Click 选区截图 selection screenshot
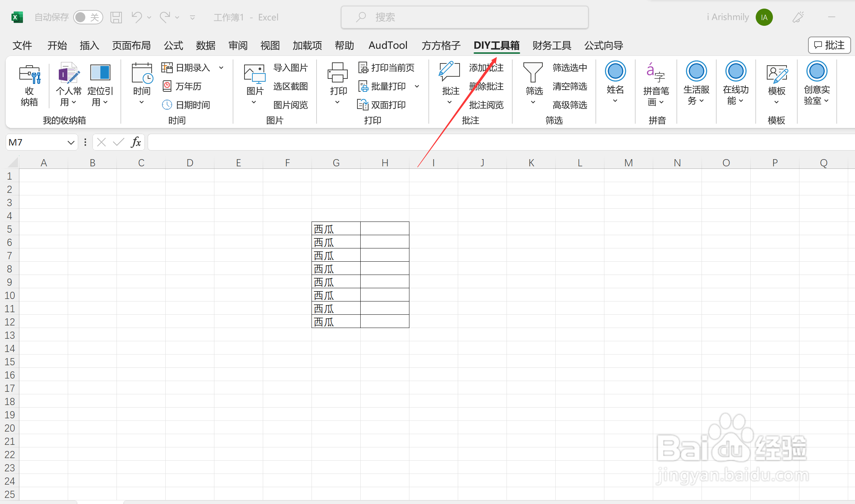Viewport: 855px width, 504px height. click(x=291, y=86)
